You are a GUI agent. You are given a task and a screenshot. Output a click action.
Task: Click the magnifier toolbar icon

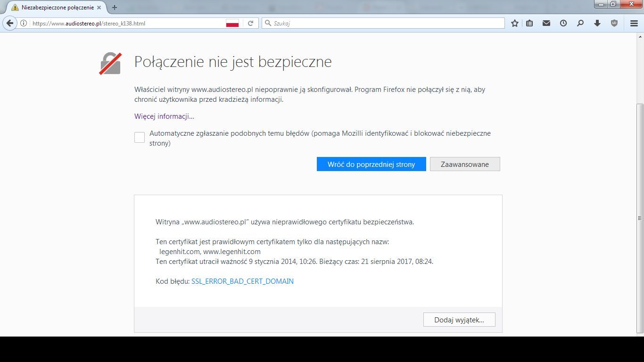(x=580, y=23)
